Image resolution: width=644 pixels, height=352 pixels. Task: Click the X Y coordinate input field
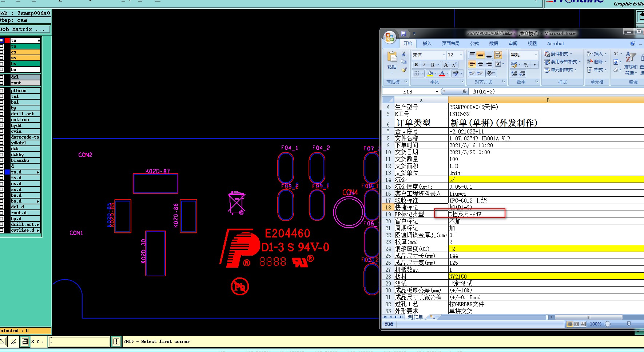point(79,341)
